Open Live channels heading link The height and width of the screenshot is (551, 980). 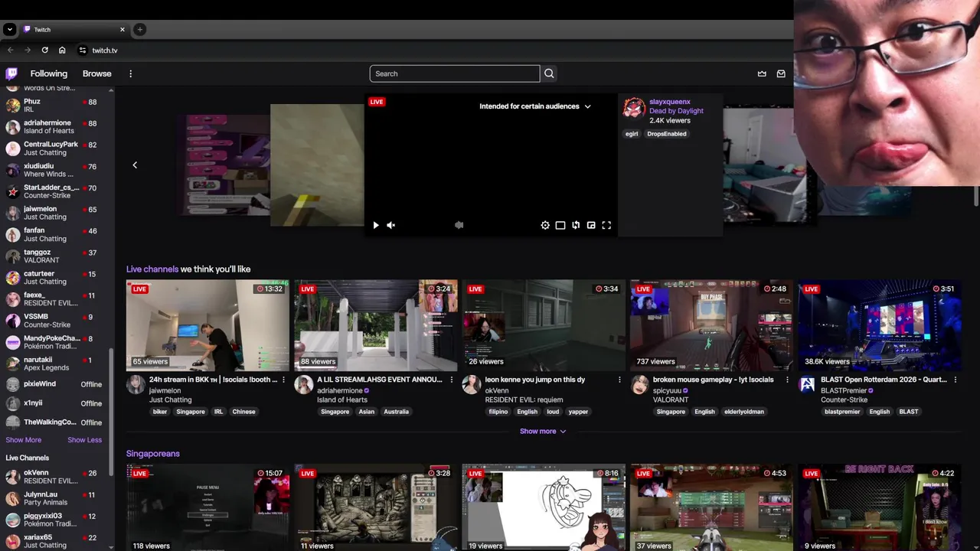(152, 269)
